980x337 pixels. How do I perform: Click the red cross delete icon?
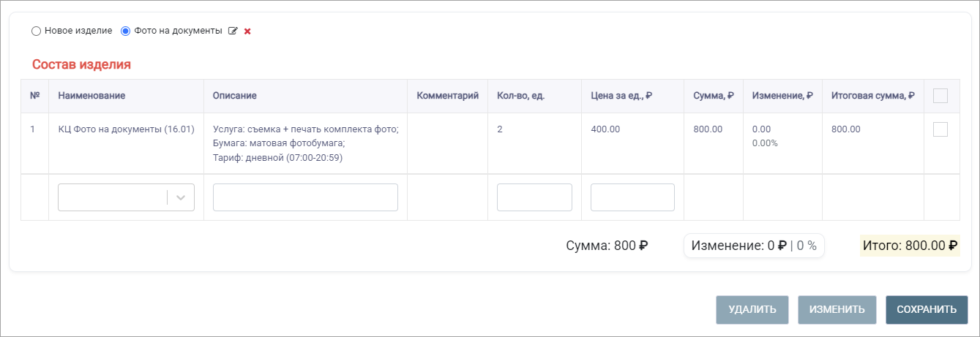tap(247, 31)
